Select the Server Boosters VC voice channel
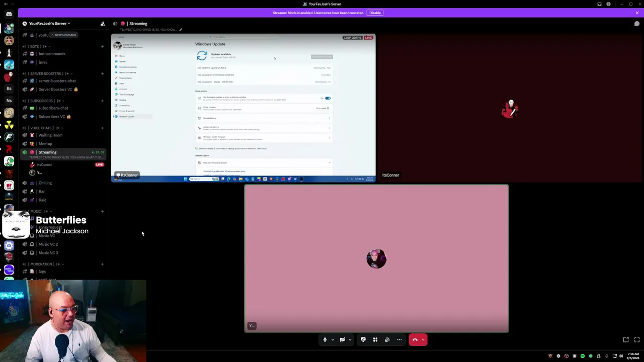 tap(63, 89)
